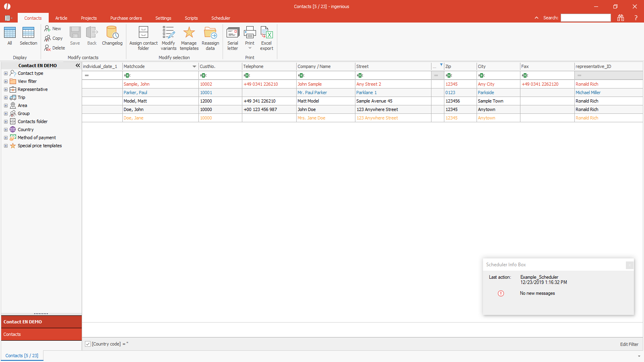Click the Excel export icon
The width and height of the screenshot is (644, 362).
click(x=266, y=33)
